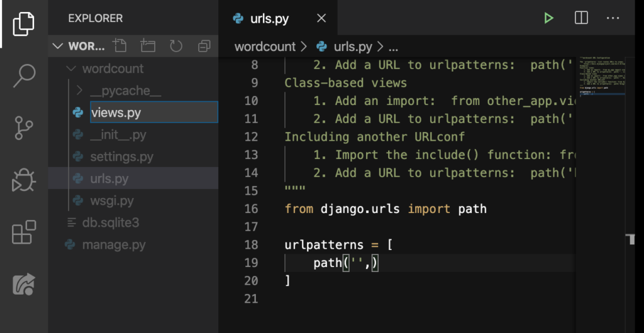Open the Extensions view
The image size is (644, 333).
pyautogui.click(x=24, y=232)
